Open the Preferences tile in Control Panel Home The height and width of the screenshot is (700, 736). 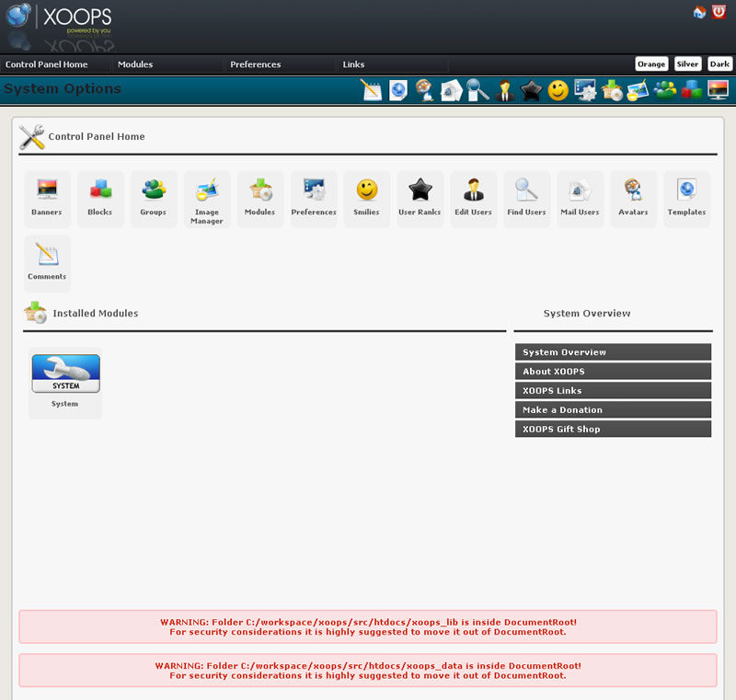314,199
